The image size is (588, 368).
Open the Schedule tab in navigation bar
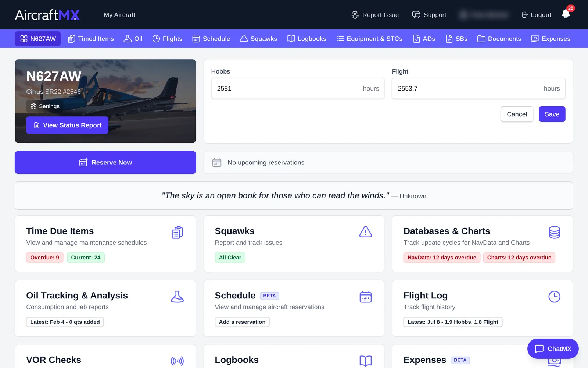click(211, 39)
